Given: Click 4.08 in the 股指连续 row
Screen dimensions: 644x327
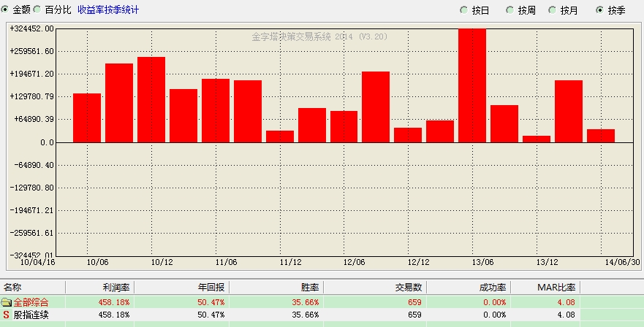Looking at the screenshot, I should [567, 315].
